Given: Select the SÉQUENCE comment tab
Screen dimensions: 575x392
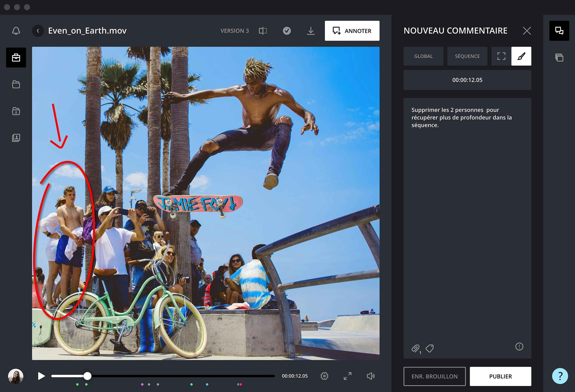Looking at the screenshot, I should point(467,56).
